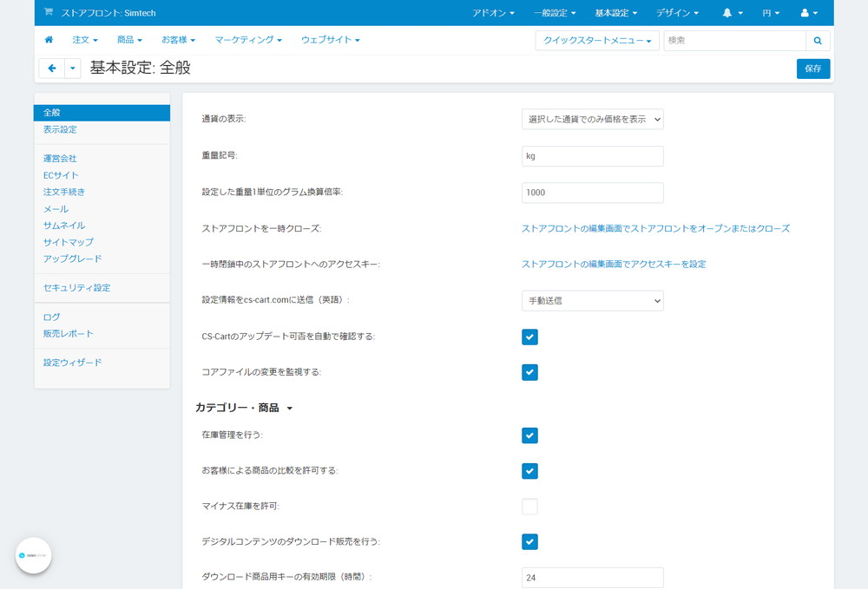Open メール settings in sidebar
Screen dimensions: 868x589
[56, 209]
